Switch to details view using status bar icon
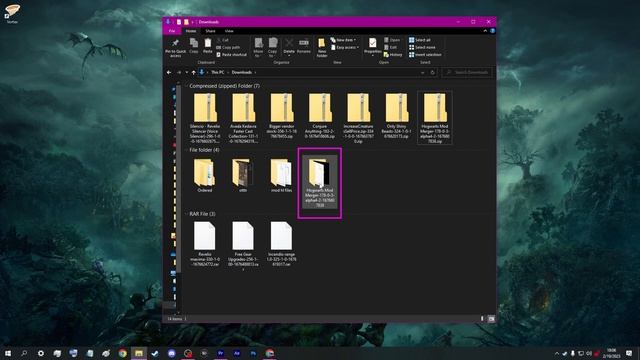The width and height of the screenshot is (640, 360). tap(482, 319)
